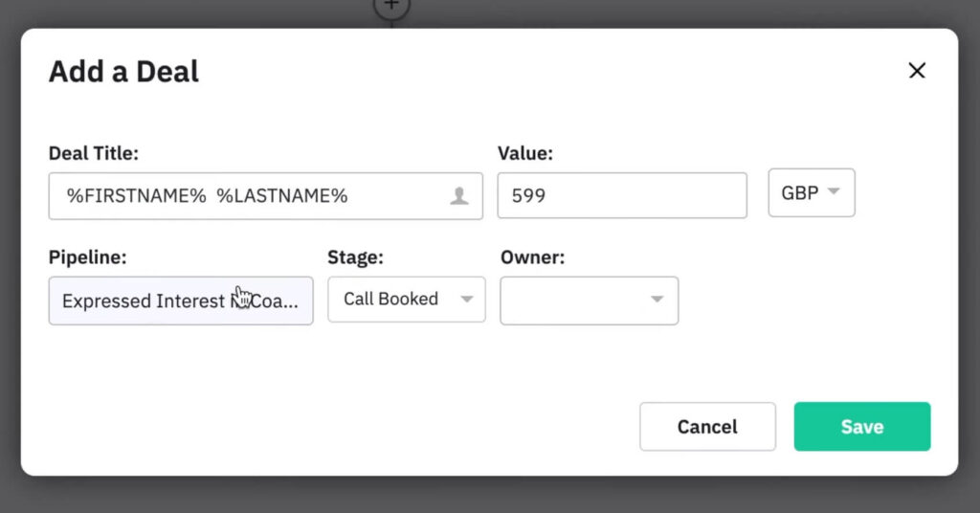Click the "Pipeline:" label

[87, 257]
